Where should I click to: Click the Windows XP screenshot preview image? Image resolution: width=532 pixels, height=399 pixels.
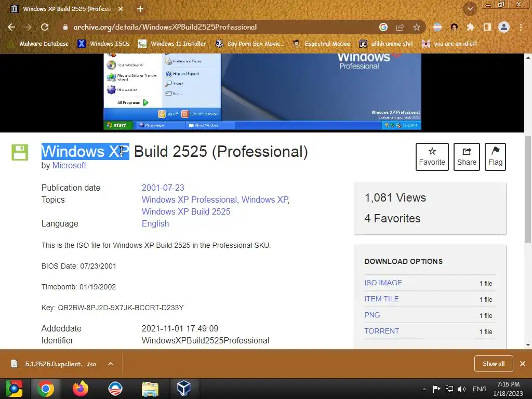(x=262, y=91)
